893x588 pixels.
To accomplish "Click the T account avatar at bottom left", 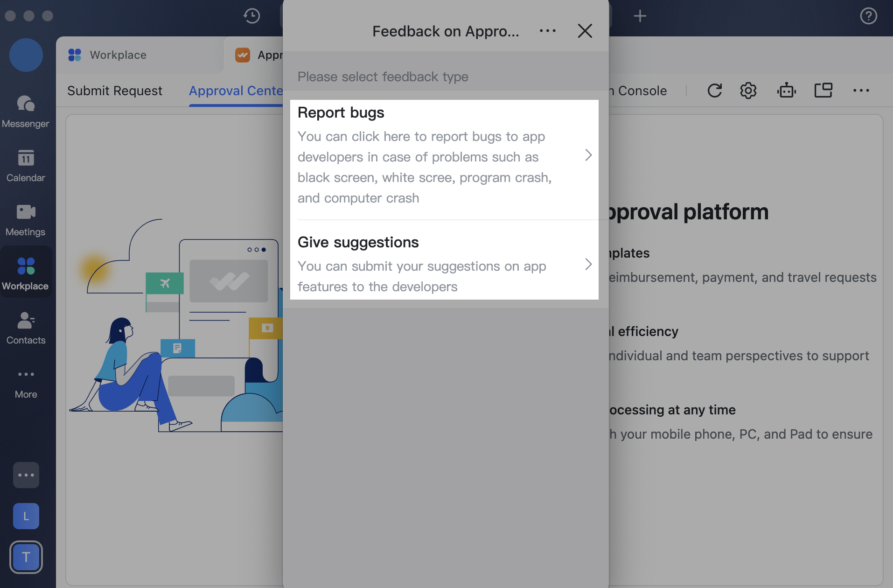I will pyautogui.click(x=26, y=557).
